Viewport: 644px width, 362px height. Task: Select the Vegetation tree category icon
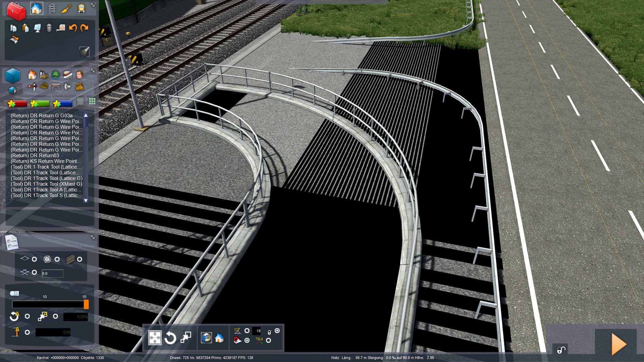(x=56, y=74)
